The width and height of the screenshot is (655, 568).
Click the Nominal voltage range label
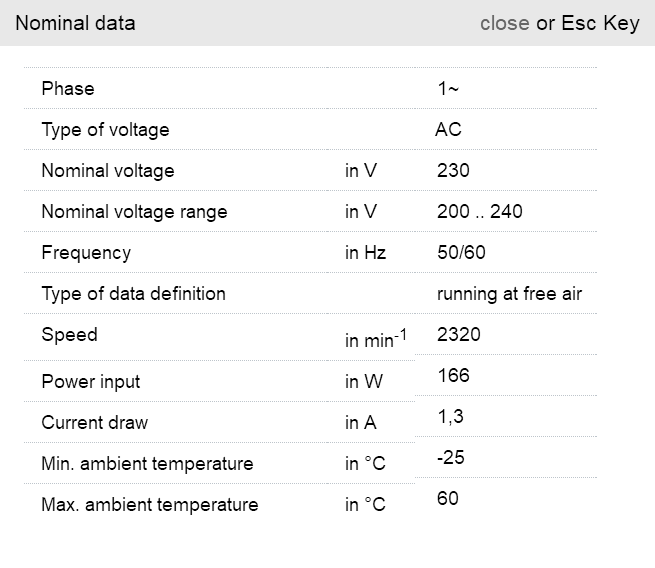coord(134,212)
